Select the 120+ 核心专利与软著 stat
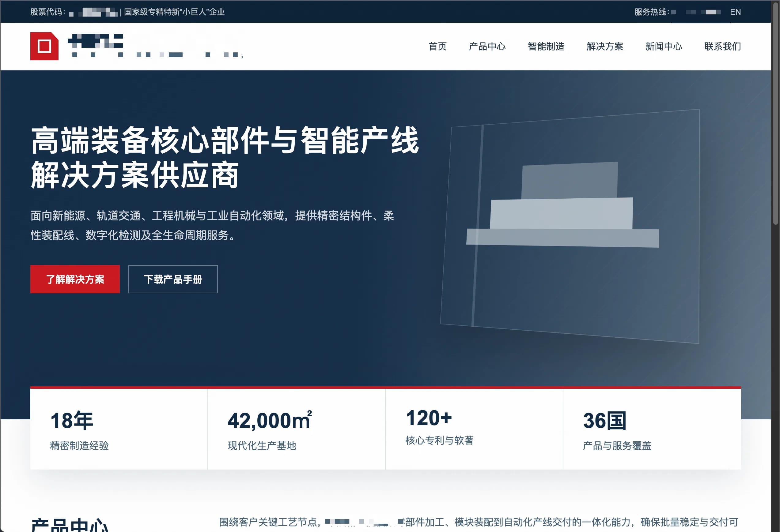 474,429
